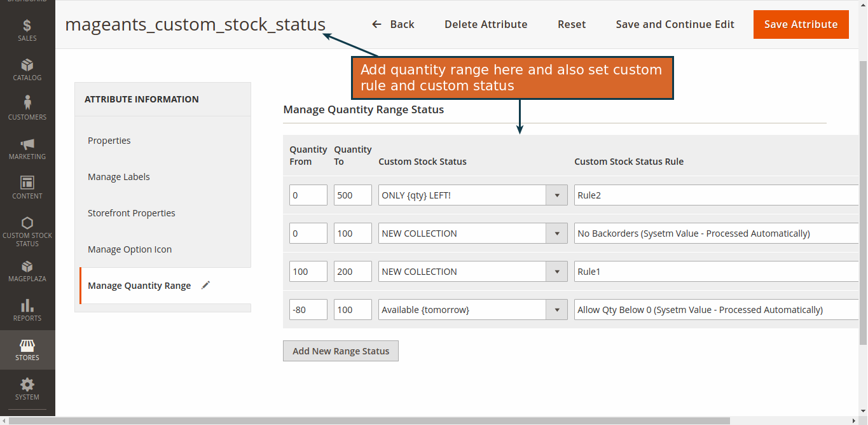Click Quantity To field in Available {tomorrow} row
The height and width of the screenshot is (425, 868).
[x=353, y=310]
